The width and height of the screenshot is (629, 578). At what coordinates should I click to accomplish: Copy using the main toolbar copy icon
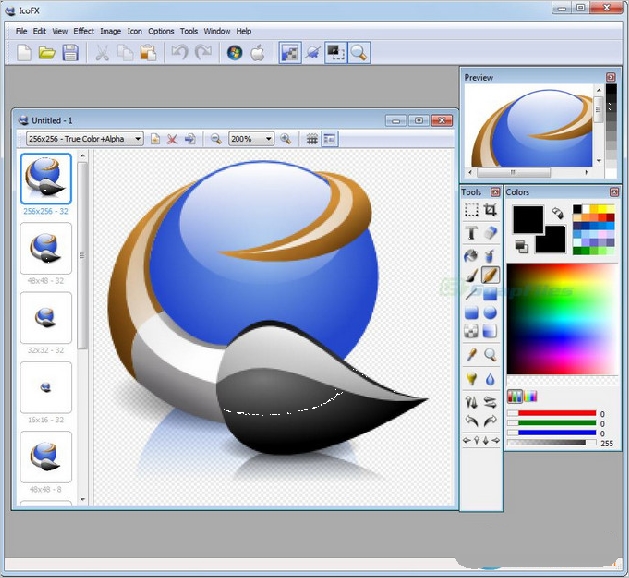click(x=125, y=53)
